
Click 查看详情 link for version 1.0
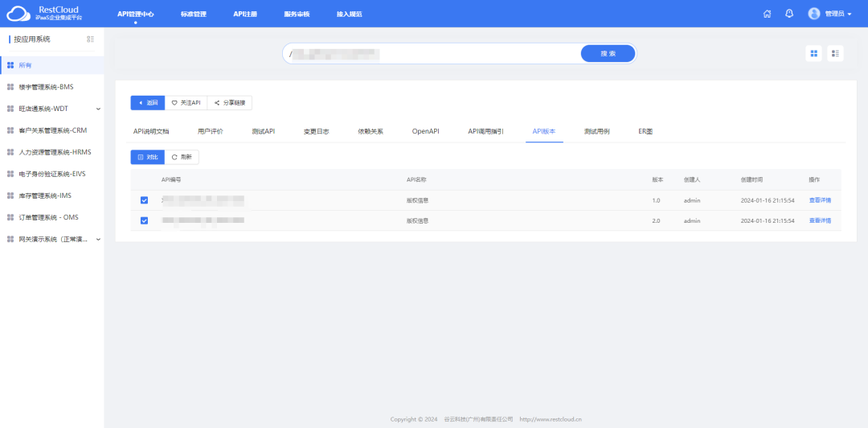[820, 200]
